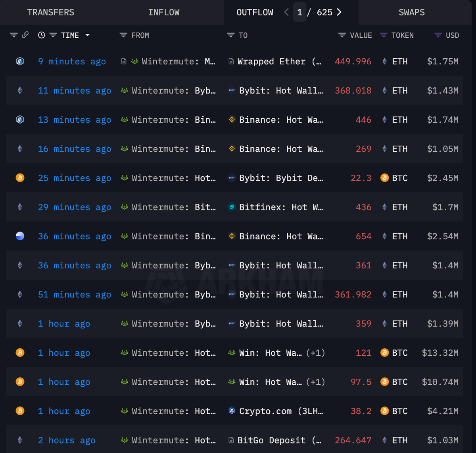Viewport: 476px width, 453px height.
Task: Open the '11 minutes ago' transaction link
Action: tap(75, 91)
